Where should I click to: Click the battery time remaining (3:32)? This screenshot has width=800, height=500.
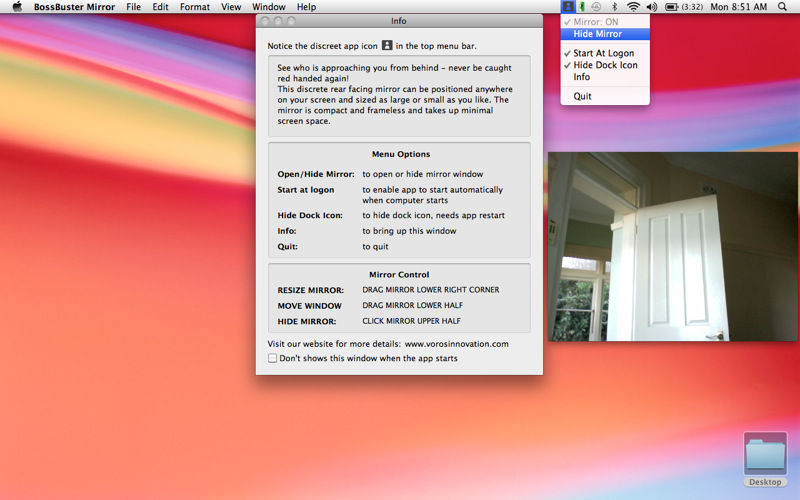[692, 7]
